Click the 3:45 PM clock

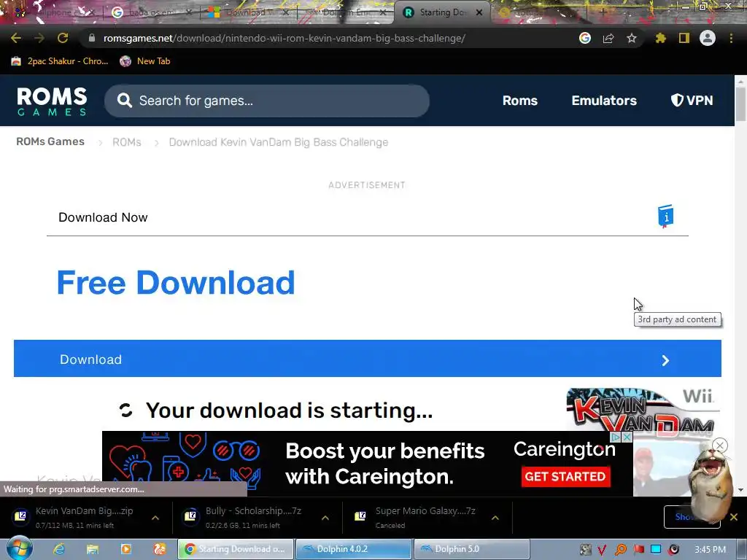pos(710,550)
